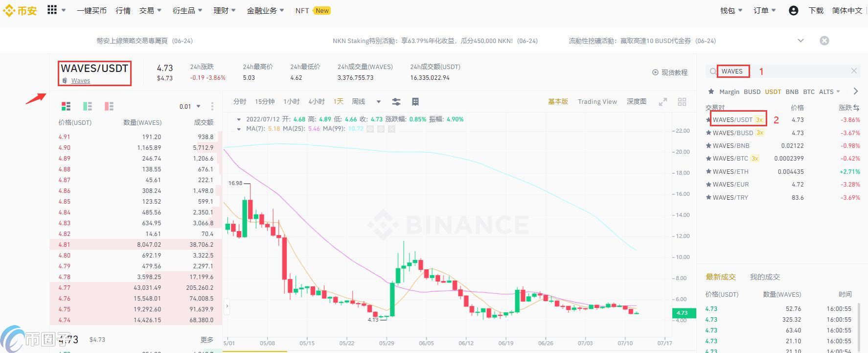Open the more time intervals dropdown arrow
The height and width of the screenshot is (353, 868).
(x=378, y=102)
